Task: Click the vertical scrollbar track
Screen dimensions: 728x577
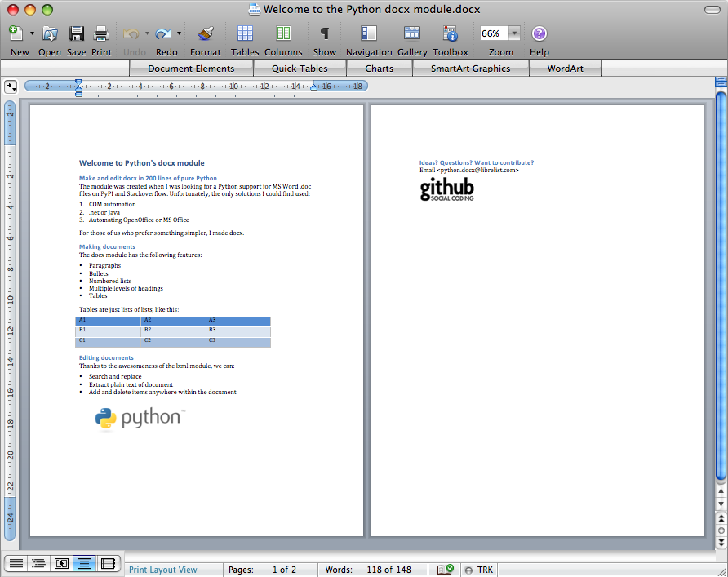Action: 720,286
